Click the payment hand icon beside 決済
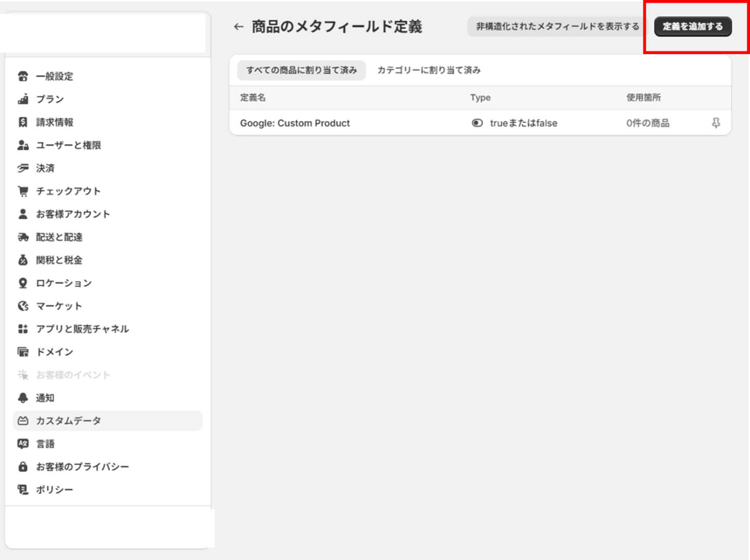 [x=23, y=168]
